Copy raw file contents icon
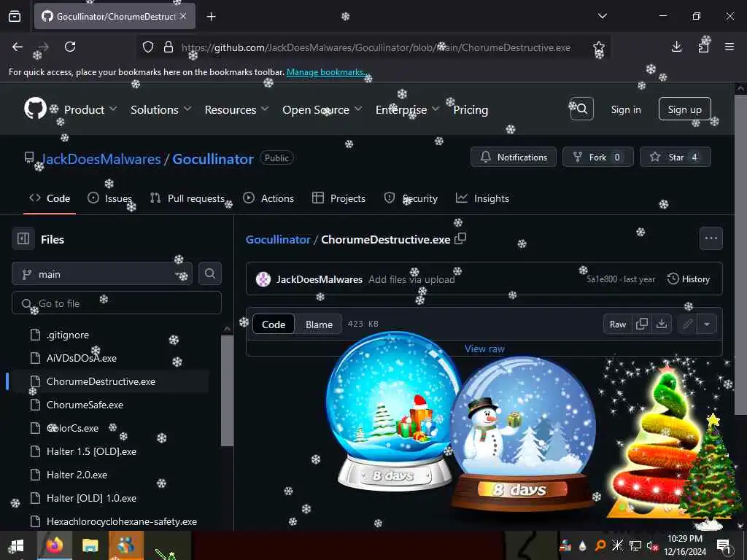 coord(642,324)
